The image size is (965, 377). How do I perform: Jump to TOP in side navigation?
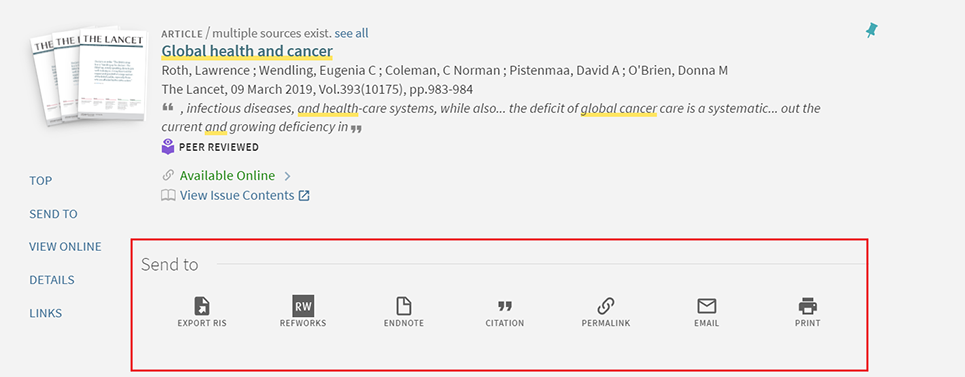[x=41, y=181]
